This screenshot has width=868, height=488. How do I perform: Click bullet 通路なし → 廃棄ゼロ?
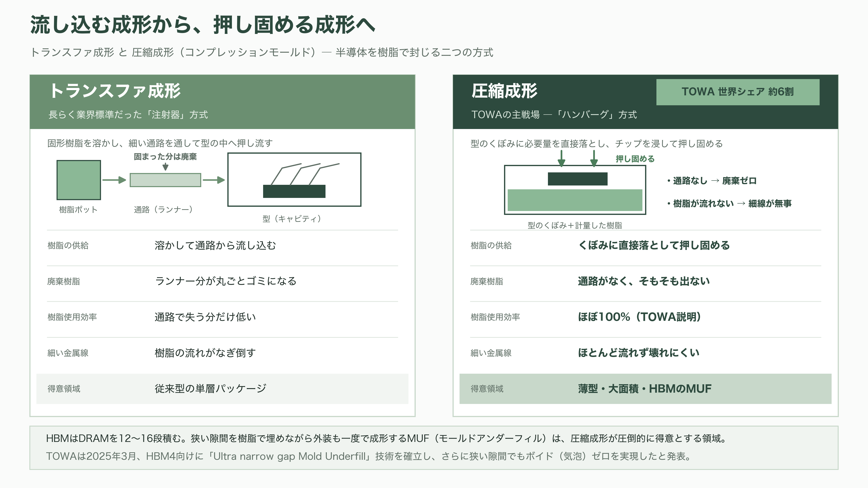coord(712,181)
